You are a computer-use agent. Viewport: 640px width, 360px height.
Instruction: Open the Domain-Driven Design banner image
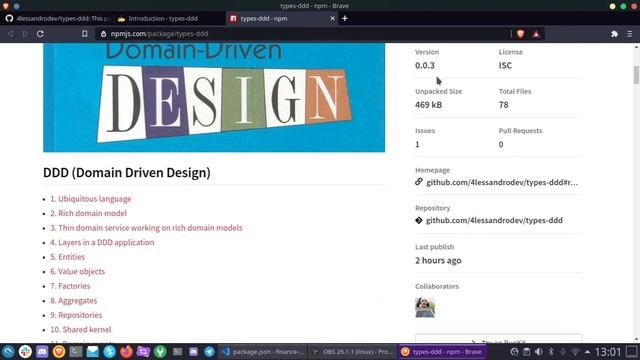(x=214, y=98)
